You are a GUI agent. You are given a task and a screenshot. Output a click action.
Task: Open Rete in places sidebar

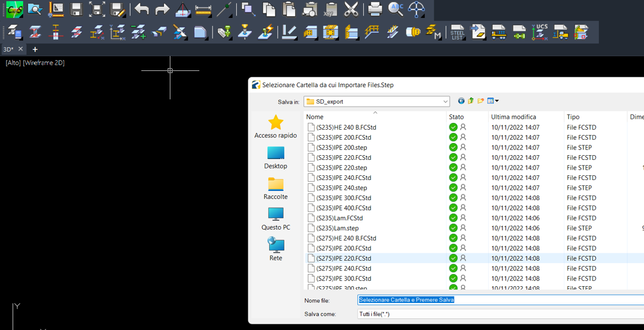coord(276,250)
